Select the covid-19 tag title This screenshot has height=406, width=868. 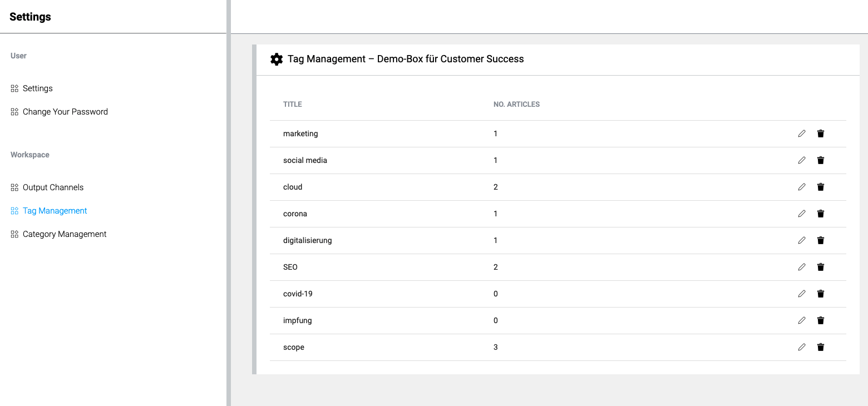coord(298,294)
